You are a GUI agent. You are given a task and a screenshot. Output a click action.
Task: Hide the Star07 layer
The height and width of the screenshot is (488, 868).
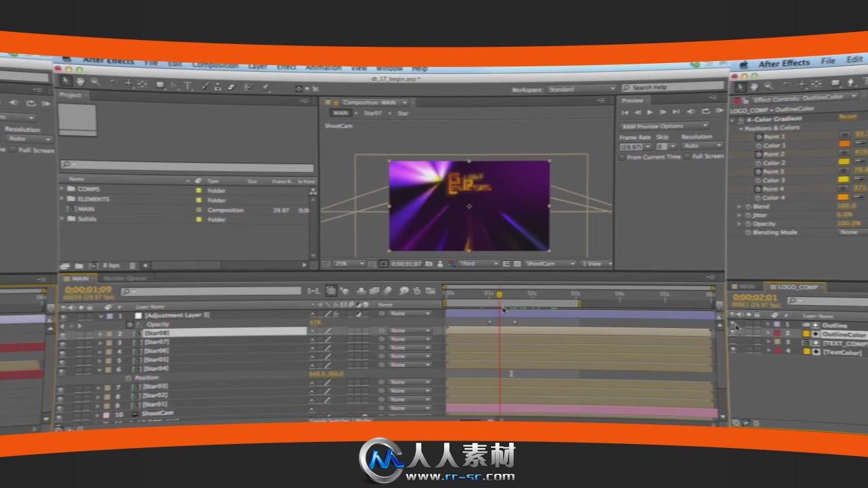62,344
